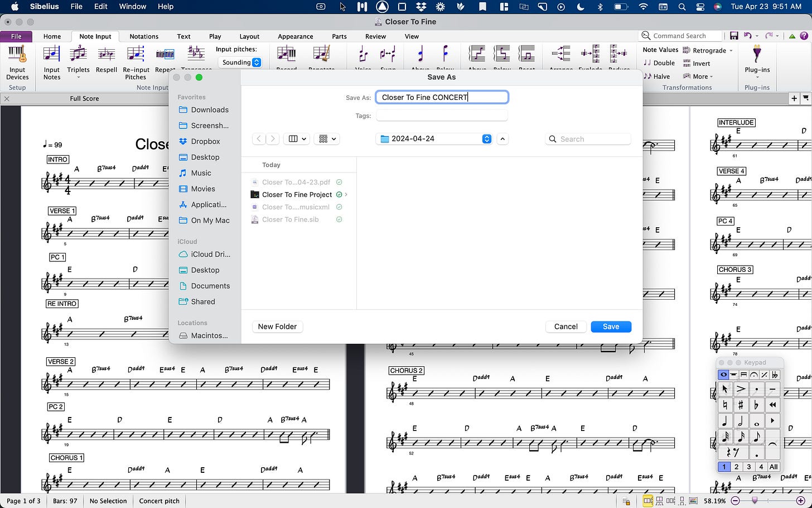Click the green ribbon collapse triangle

[x=792, y=36]
